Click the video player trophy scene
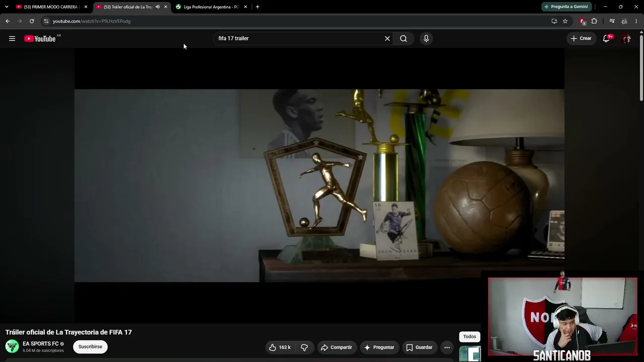This screenshot has width=644, height=362. [319, 186]
